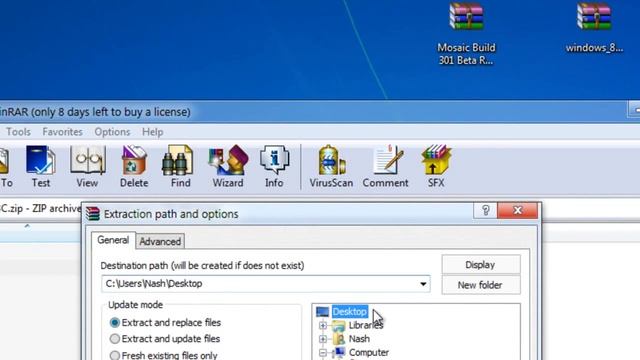Click the destination path text field
The height and width of the screenshot is (360, 640).
pyautogui.click(x=266, y=284)
